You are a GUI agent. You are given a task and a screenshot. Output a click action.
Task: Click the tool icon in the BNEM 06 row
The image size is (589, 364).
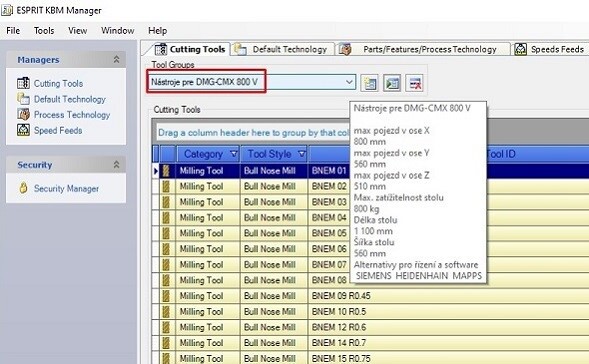[166, 249]
